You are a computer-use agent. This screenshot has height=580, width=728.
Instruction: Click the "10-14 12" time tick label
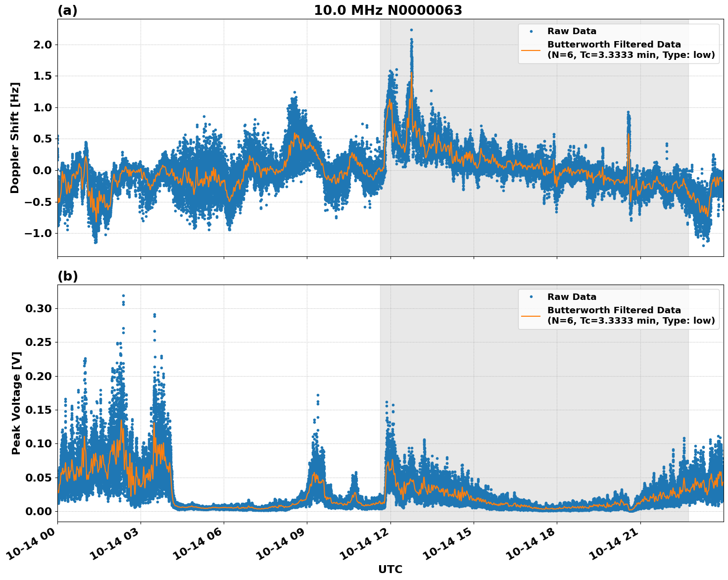coord(370,546)
